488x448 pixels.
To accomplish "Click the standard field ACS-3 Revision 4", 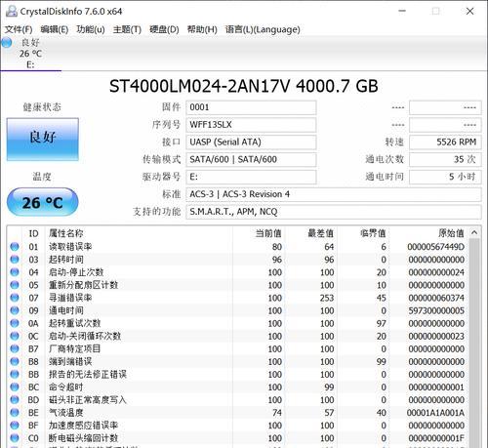I will [334, 194].
